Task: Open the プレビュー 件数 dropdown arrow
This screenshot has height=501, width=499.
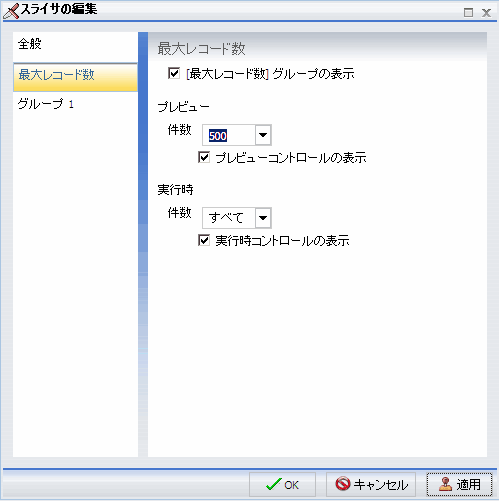Action: pyautogui.click(x=263, y=135)
